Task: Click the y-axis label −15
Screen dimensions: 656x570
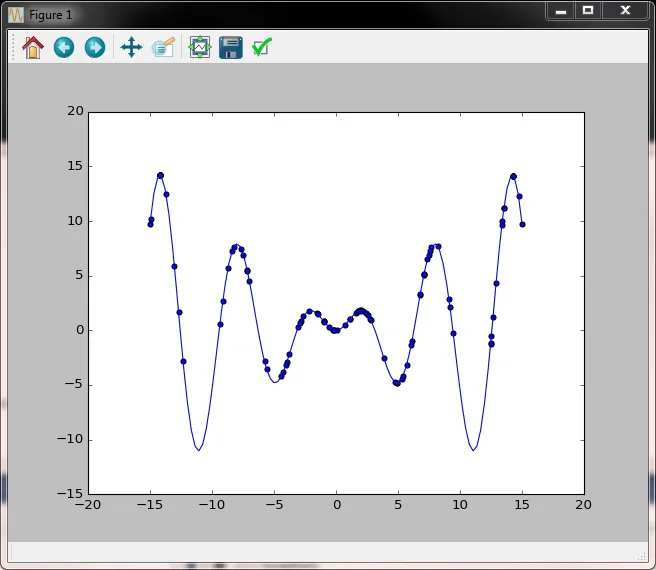Action: pos(70,494)
